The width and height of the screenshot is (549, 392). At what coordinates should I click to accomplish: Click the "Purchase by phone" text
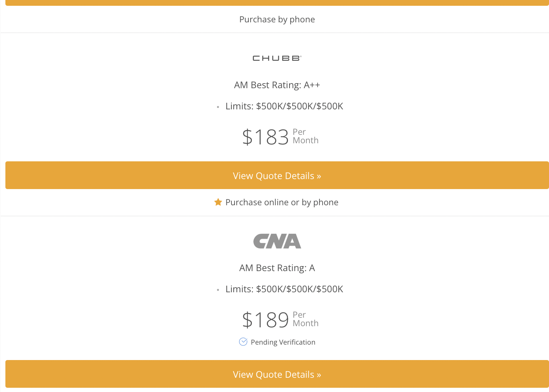(277, 20)
